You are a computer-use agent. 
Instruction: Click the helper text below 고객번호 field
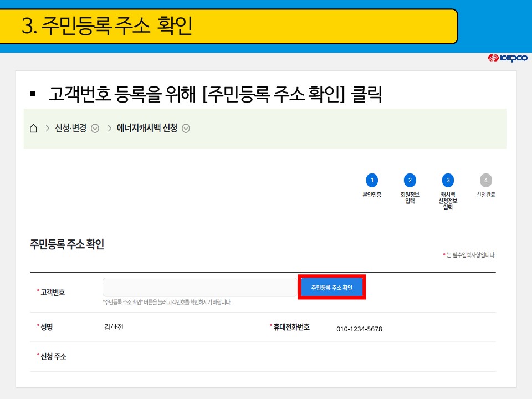[x=166, y=301]
